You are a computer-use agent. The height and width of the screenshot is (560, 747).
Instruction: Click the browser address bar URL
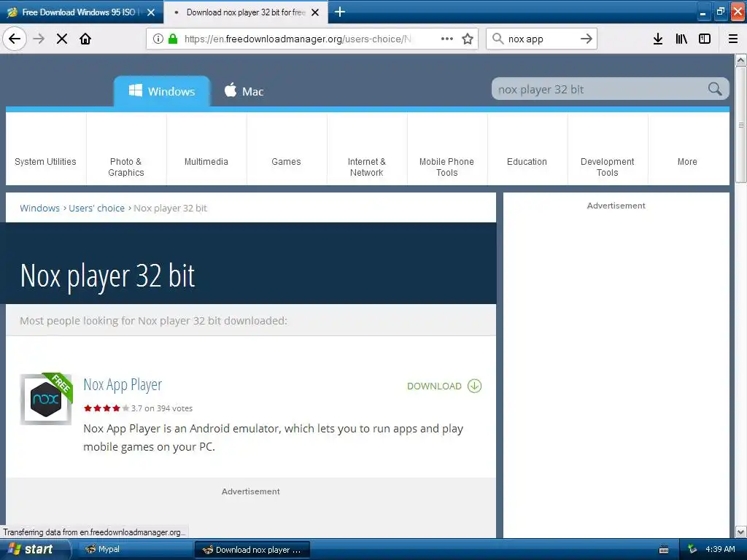298,39
